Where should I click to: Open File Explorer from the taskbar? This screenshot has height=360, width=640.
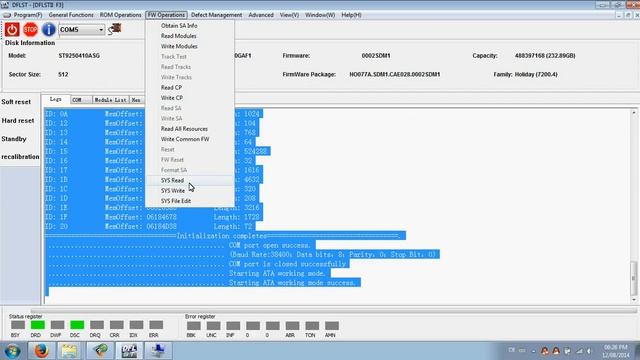click(69, 351)
